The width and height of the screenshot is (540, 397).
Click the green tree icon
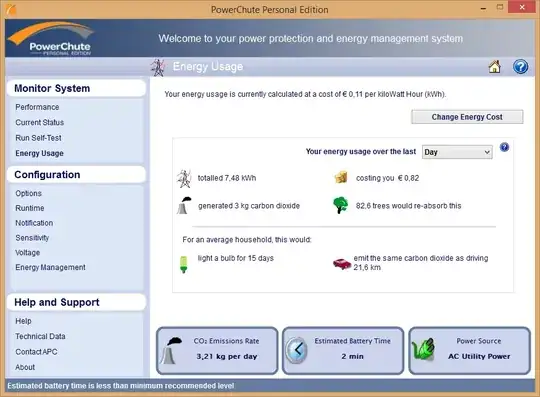pos(340,205)
